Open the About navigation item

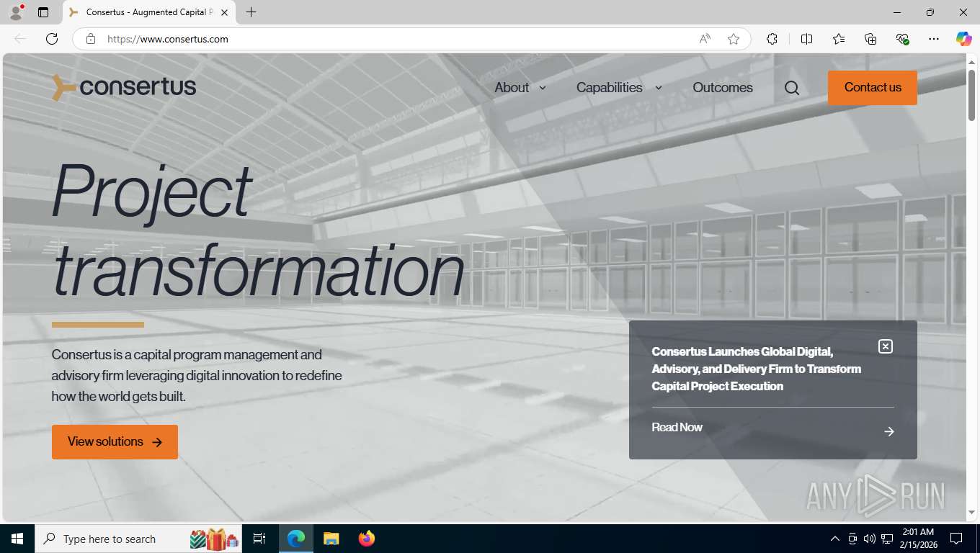tap(512, 88)
